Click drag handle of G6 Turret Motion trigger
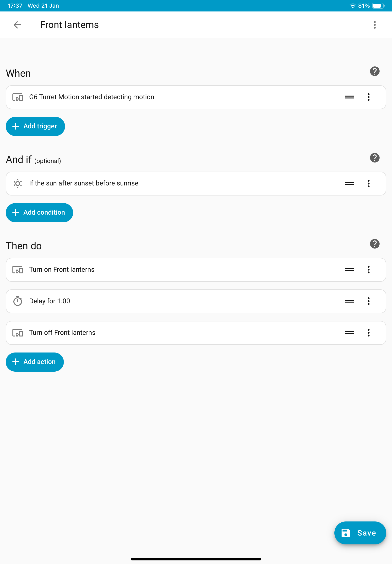 [349, 97]
